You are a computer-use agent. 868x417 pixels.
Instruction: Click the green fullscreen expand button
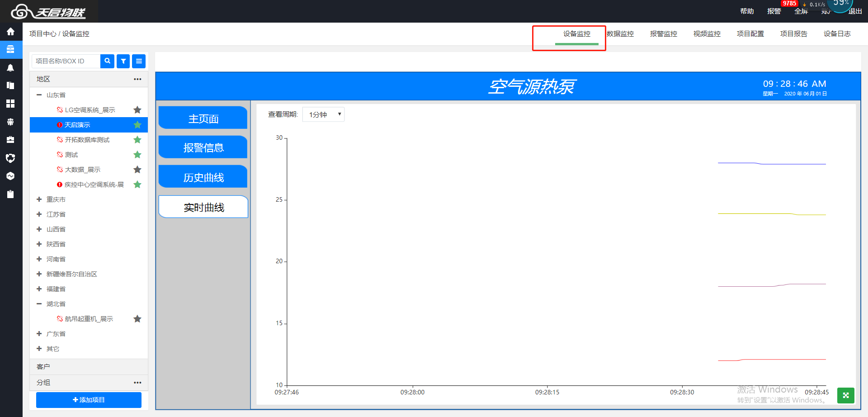click(846, 395)
